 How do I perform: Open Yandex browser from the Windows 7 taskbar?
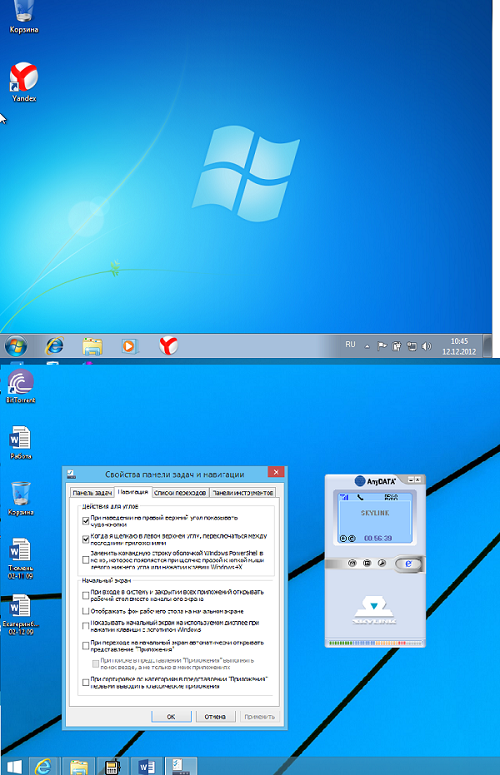point(168,345)
